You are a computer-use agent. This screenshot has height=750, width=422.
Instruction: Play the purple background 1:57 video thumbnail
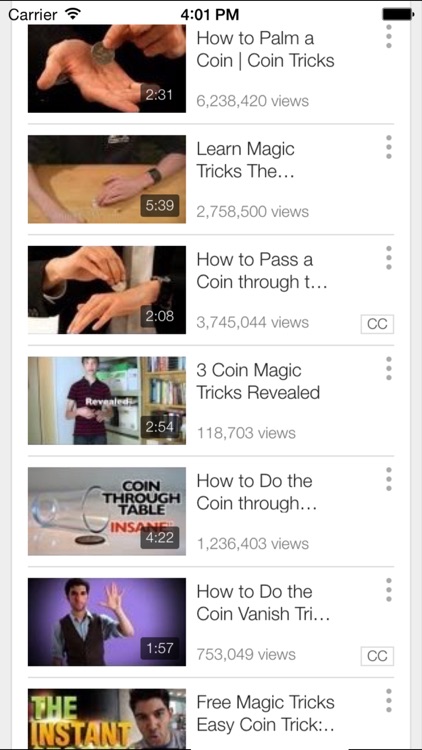pyautogui.click(x=107, y=622)
